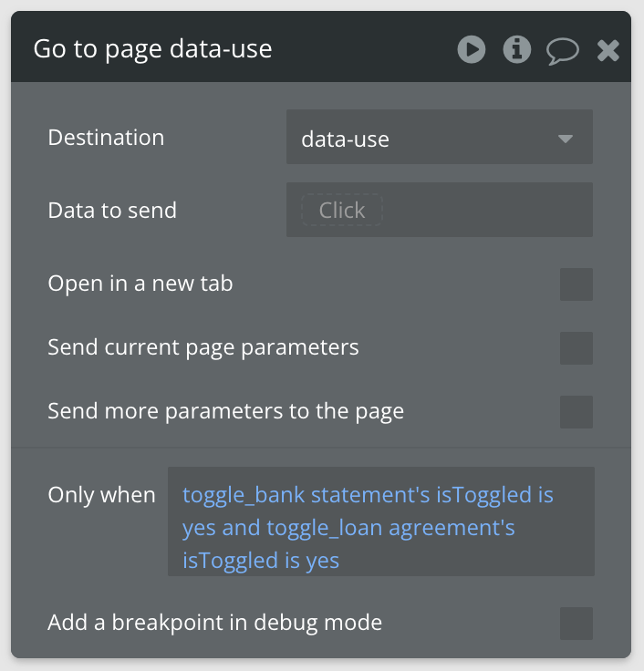
Task: Click the play icon in the header
Action: (472, 48)
